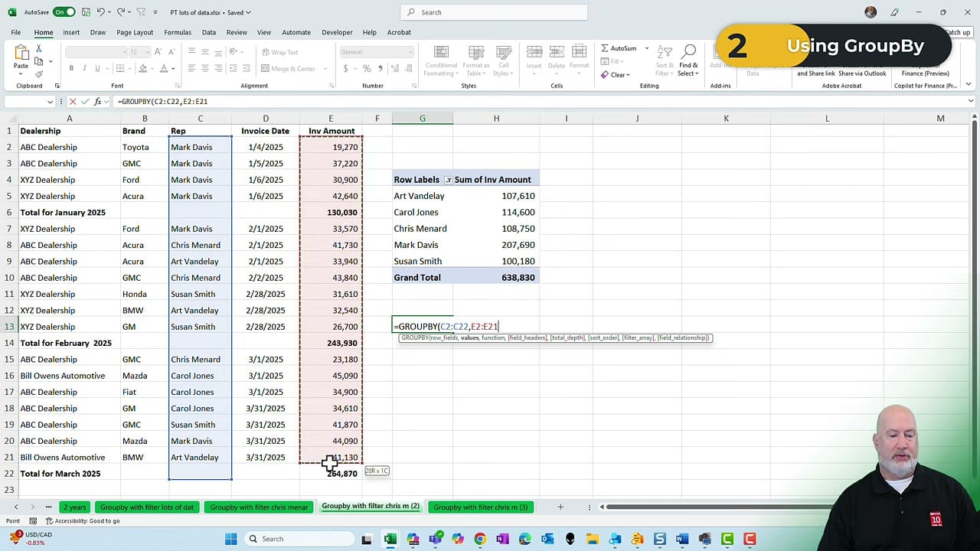Screen dimensions: 980x551
Task: Select the AutoSum icon in the Editing group
Action: click(605, 48)
